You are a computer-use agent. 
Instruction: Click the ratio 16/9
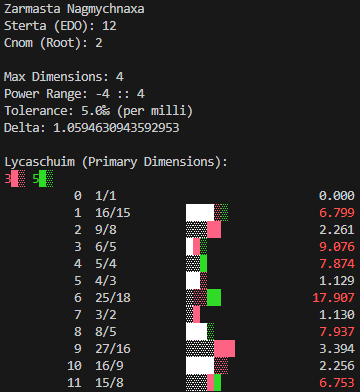click(109, 366)
